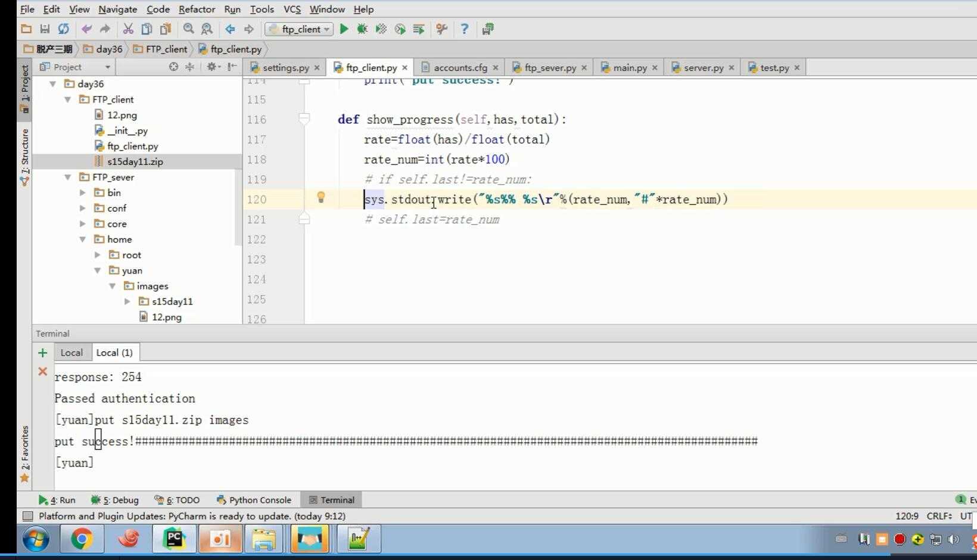The height and width of the screenshot is (560, 977).
Task: Close terminal session with red X
Action: click(x=42, y=371)
